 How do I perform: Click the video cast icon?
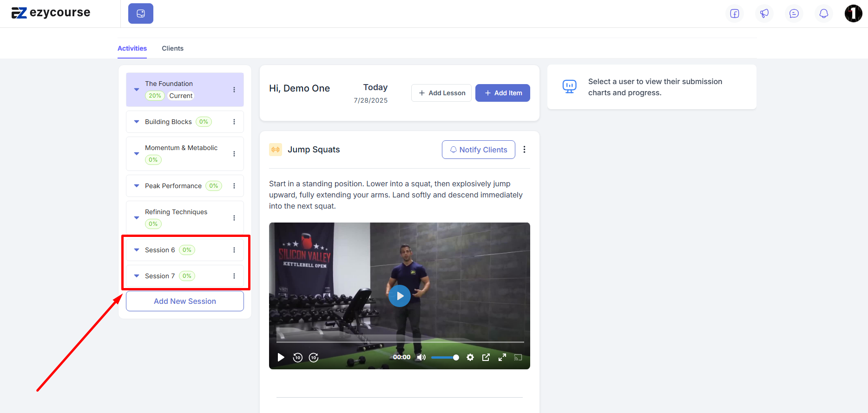point(518,357)
